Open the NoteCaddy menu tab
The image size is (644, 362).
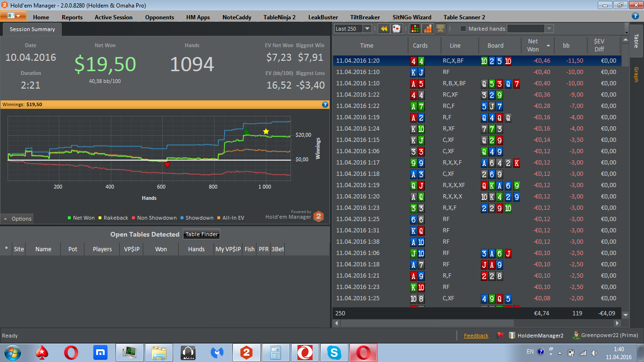(237, 17)
